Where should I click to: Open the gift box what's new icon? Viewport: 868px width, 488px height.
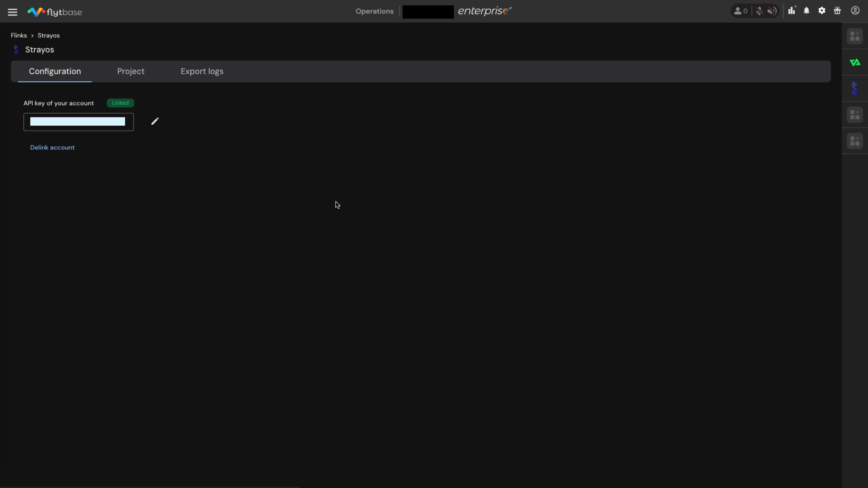(838, 11)
